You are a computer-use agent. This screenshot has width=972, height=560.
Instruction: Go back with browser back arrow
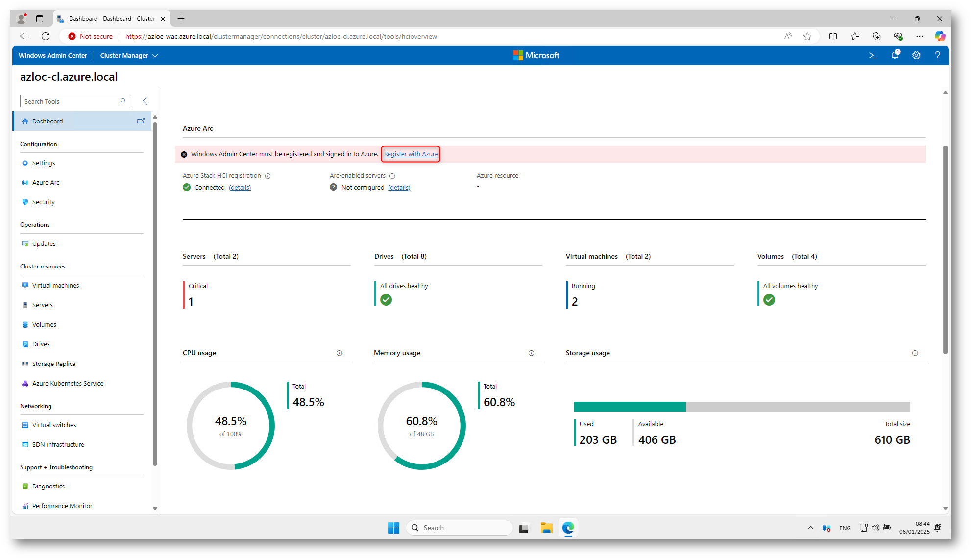pos(24,36)
